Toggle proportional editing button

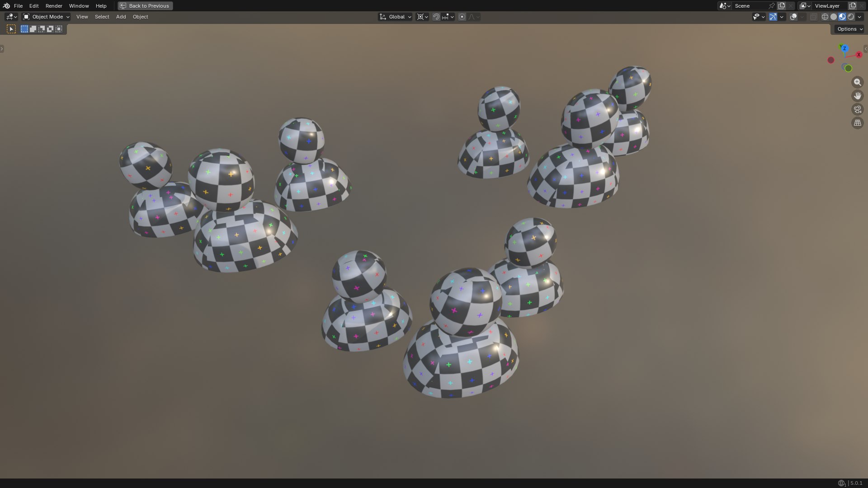462,17
